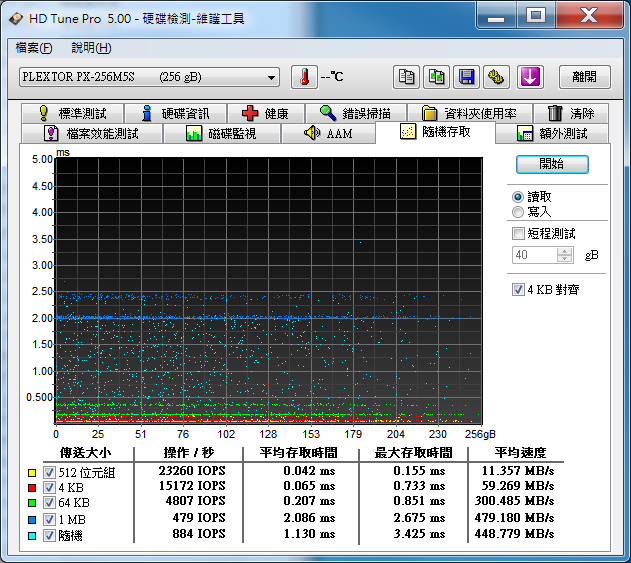Uncheck the 1 MB transfer size checkbox

click(49, 520)
